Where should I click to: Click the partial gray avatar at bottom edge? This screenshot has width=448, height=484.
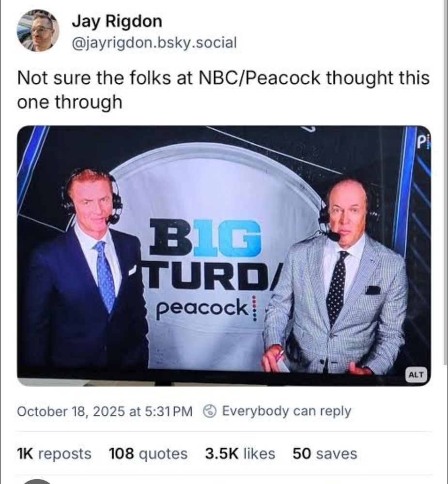[38, 481]
